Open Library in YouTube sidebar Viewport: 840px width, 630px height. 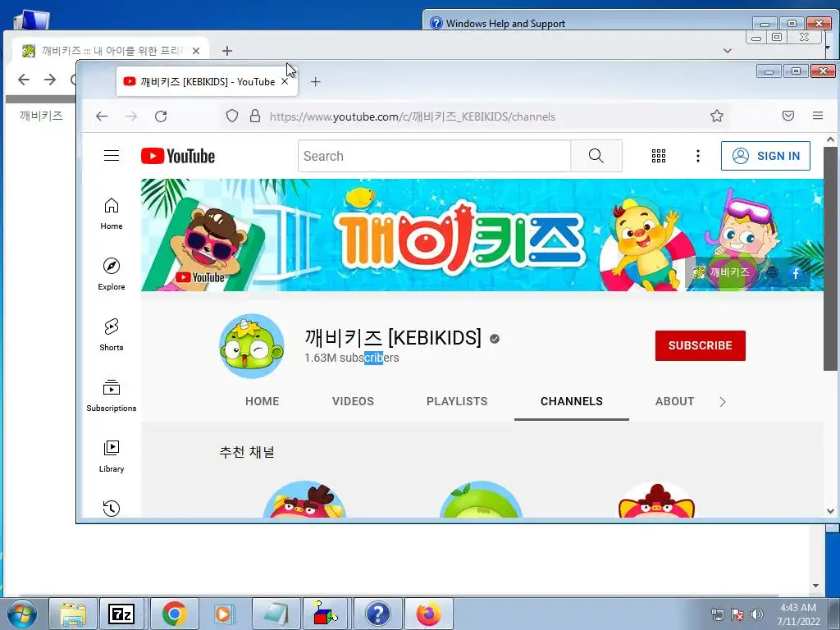tap(112, 456)
